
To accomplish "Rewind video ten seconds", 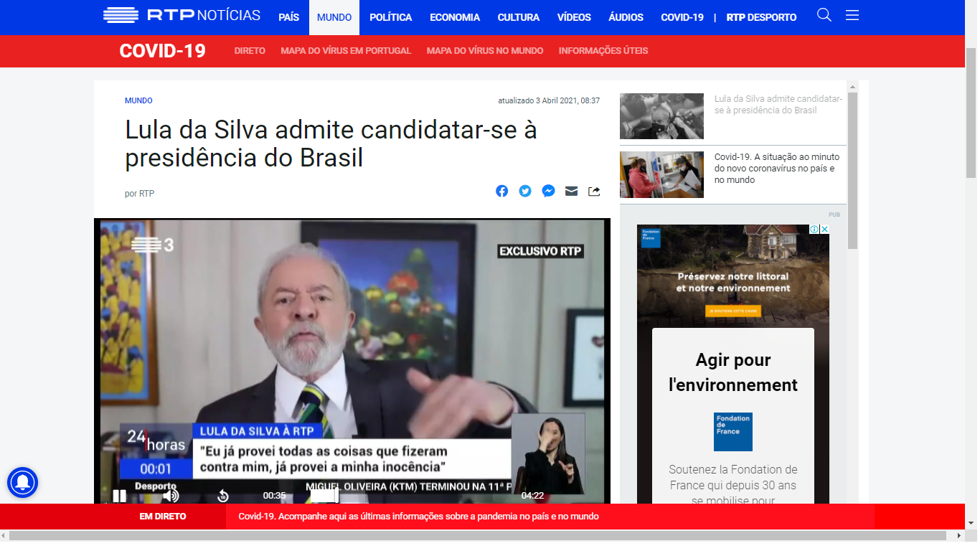I will [x=223, y=496].
